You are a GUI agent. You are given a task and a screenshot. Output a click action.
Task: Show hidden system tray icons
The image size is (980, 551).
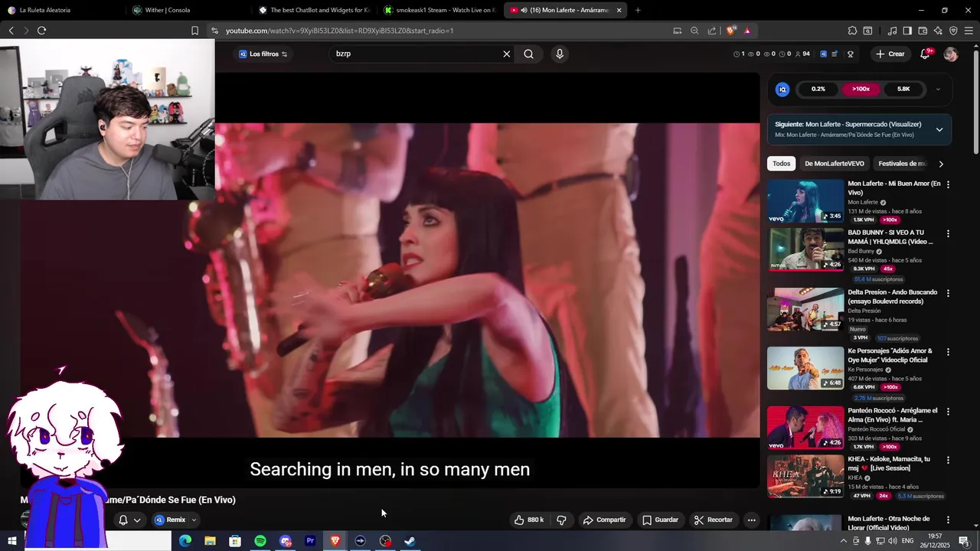[x=844, y=541]
